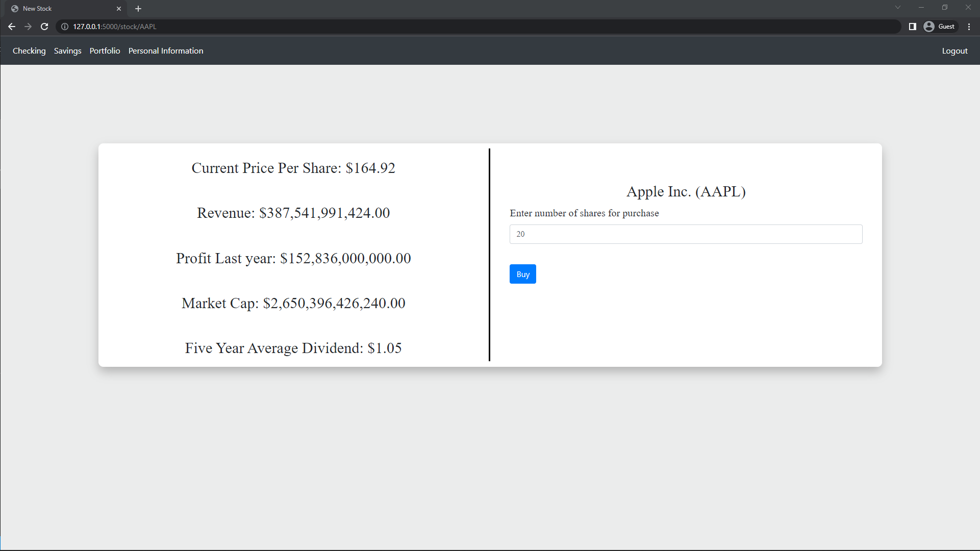Close the browser window

click(x=968, y=8)
